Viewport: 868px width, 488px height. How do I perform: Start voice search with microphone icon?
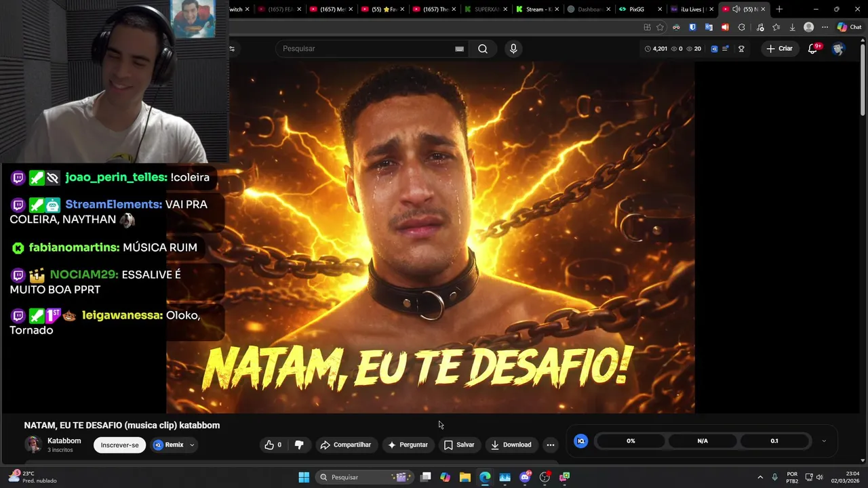coord(513,49)
